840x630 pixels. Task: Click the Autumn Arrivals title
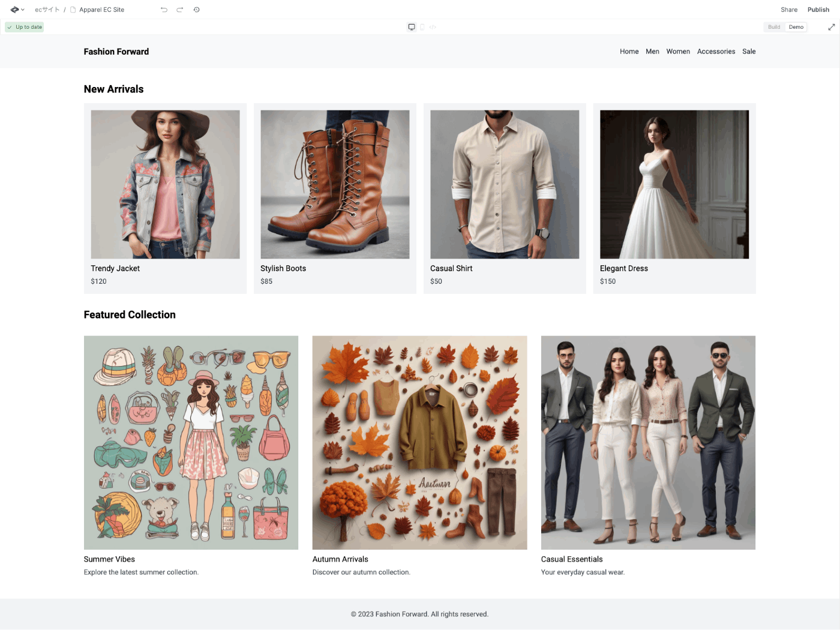coord(340,559)
